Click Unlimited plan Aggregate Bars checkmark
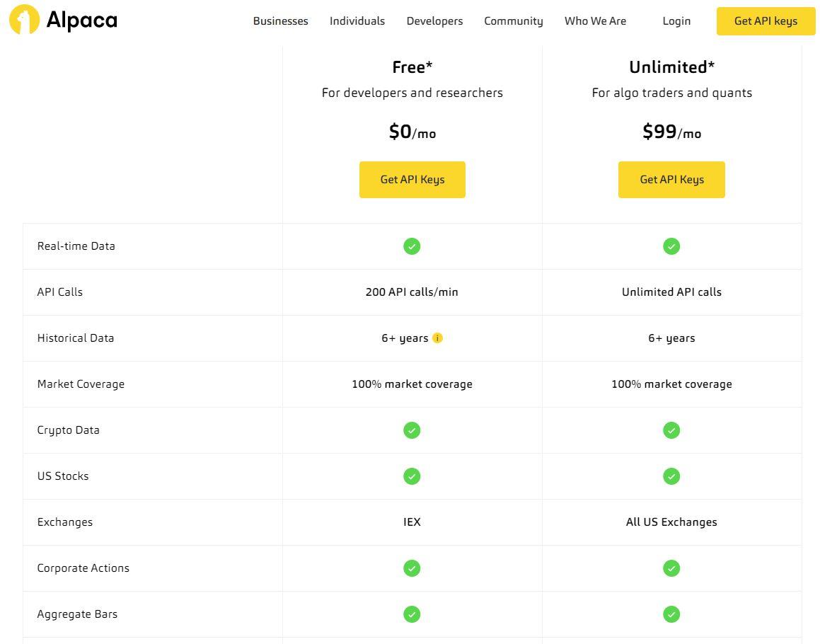820x644 pixels. coord(671,614)
